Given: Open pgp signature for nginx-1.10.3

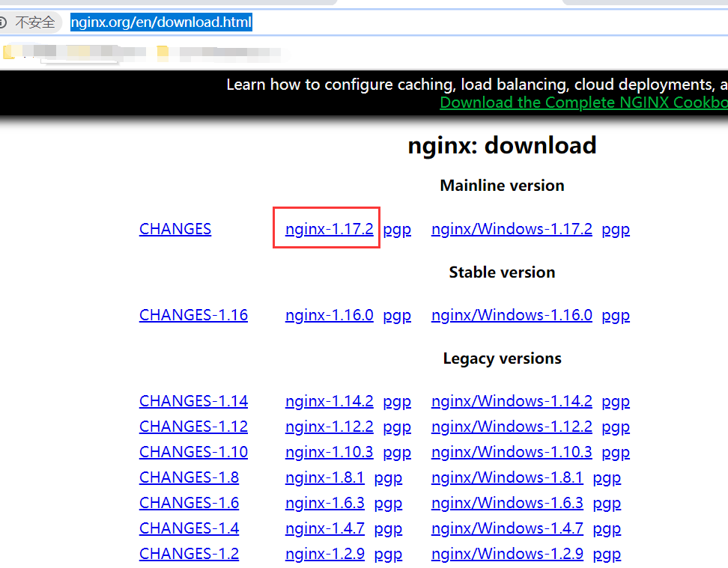Looking at the screenshot, I should [x=397, y=454].
